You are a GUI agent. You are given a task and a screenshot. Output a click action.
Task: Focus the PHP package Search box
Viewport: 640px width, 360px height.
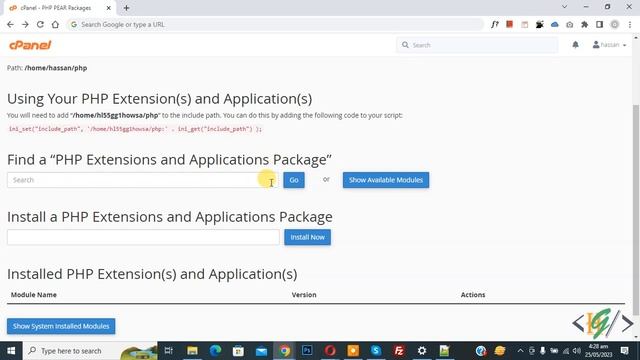[x=143, y=180]
